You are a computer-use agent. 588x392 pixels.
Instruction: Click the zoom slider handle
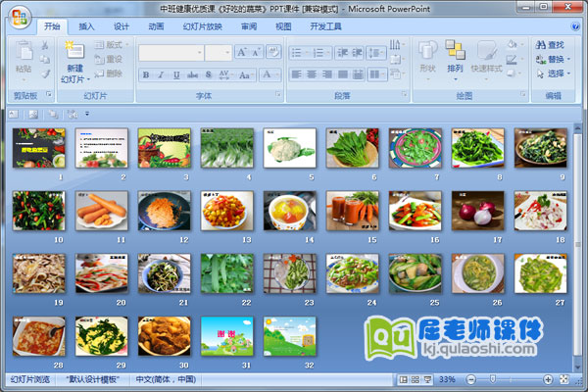494,379
